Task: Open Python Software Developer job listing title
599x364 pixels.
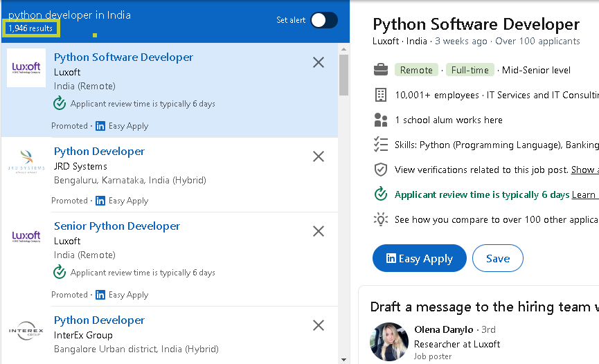Action: [x=123, y=57]
